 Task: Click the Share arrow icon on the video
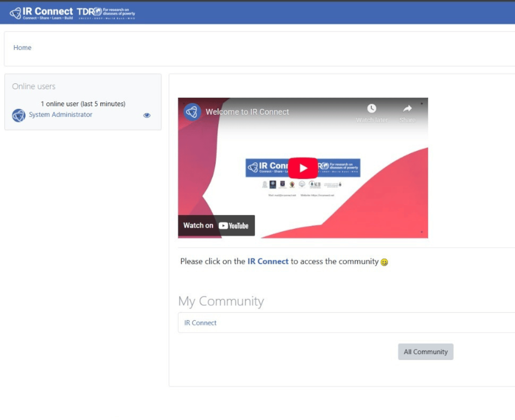407,109
